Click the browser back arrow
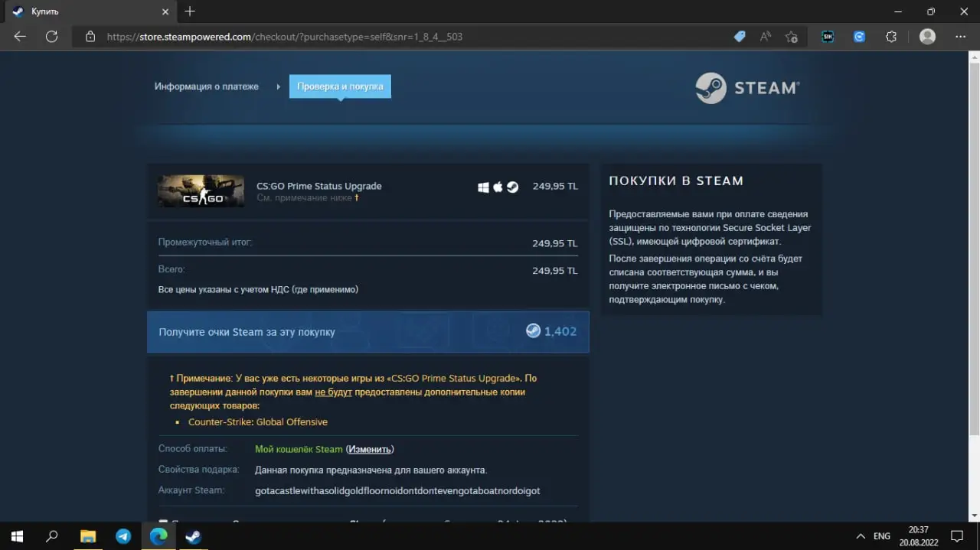Viewport: 980px width, 550px height. pos(20,36)
